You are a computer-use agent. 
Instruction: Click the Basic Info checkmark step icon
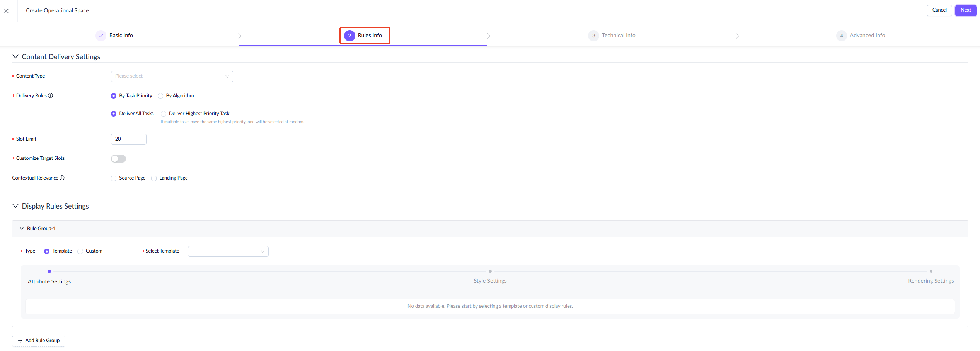(101, 36)
